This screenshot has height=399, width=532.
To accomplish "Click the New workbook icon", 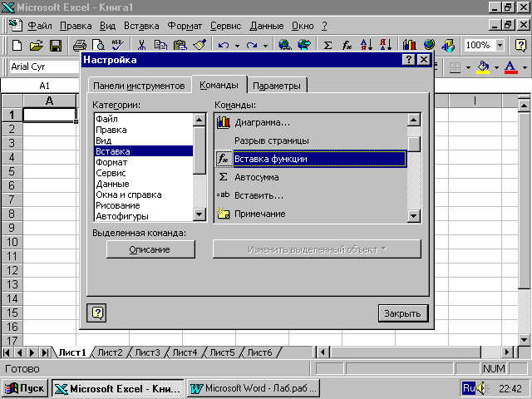I will point(17,45).
